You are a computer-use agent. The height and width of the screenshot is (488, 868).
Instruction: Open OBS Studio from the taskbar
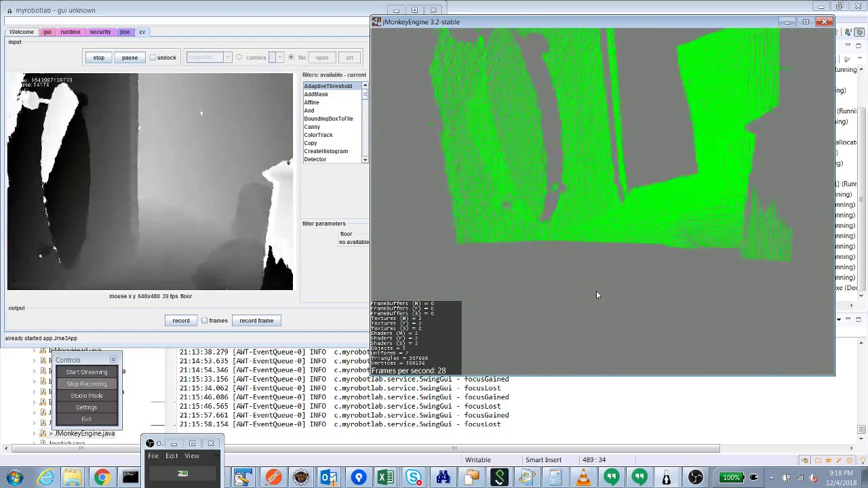pos(696,478)
